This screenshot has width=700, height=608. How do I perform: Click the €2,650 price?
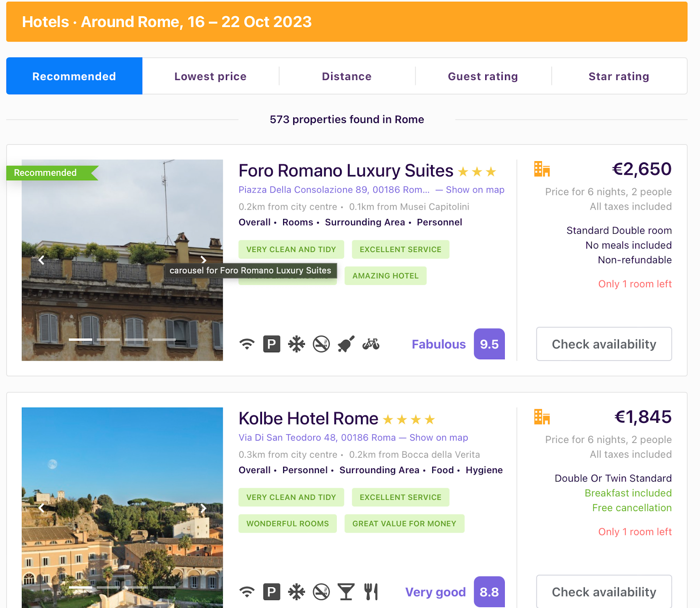point(642,169)
